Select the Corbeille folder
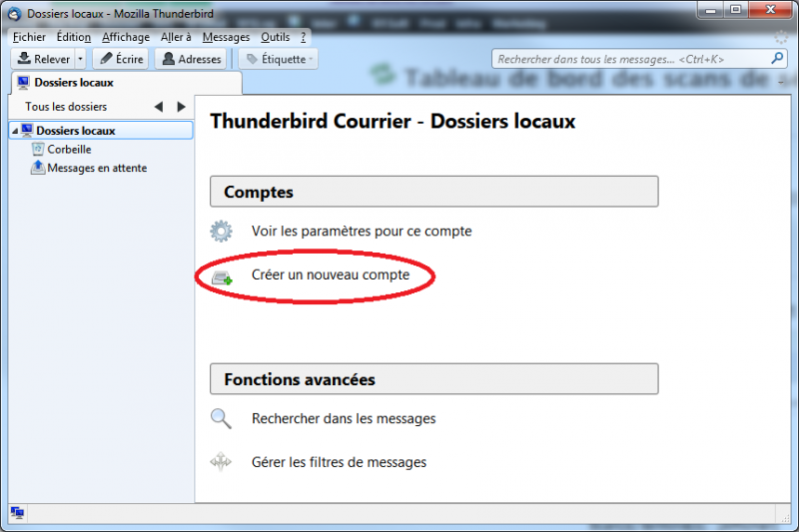799x532 pixels. (69, 149)
